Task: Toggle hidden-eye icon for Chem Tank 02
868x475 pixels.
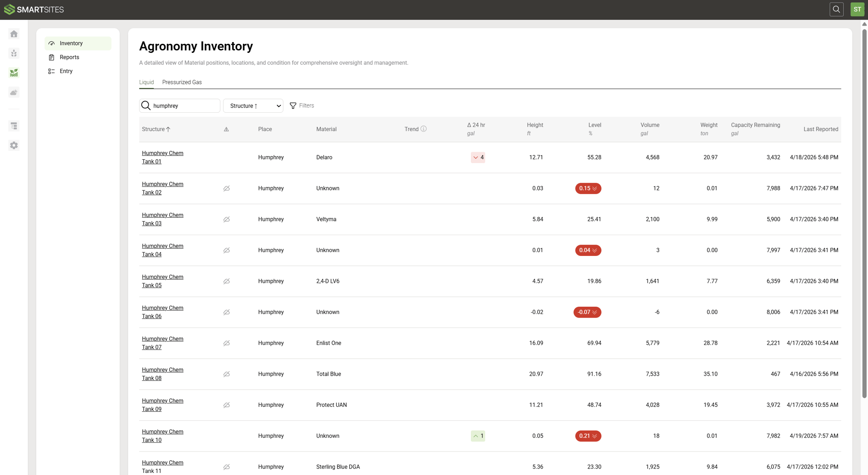Action: point(227,188)
